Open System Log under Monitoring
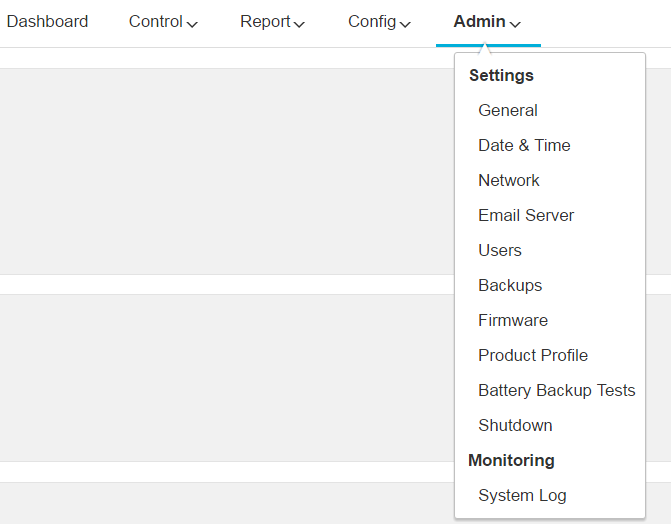The height and width of the screenshot is (524, 671). click(x=522, y=496)
